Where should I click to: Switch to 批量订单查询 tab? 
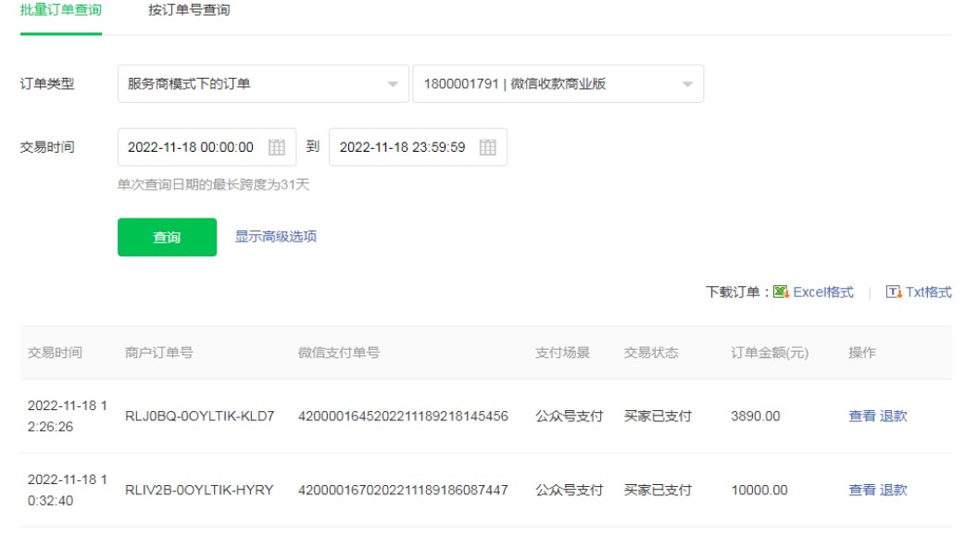coord(61,11)
